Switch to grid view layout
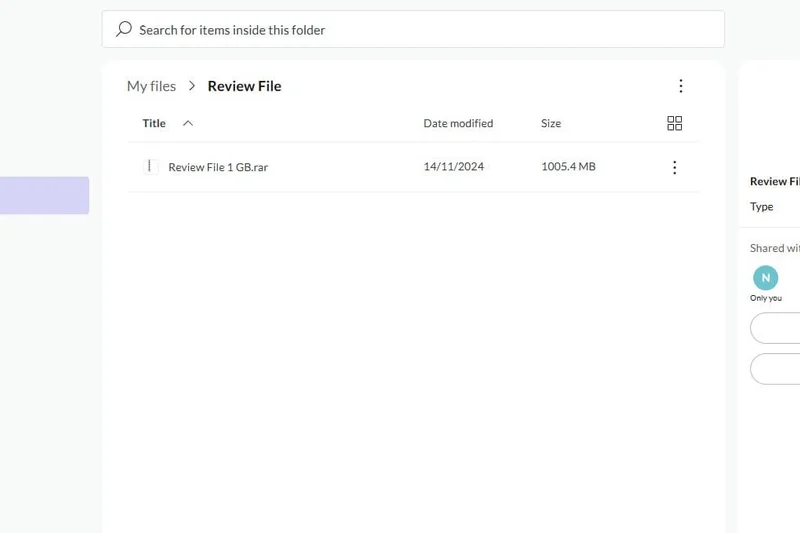 (x=674, y=123)
